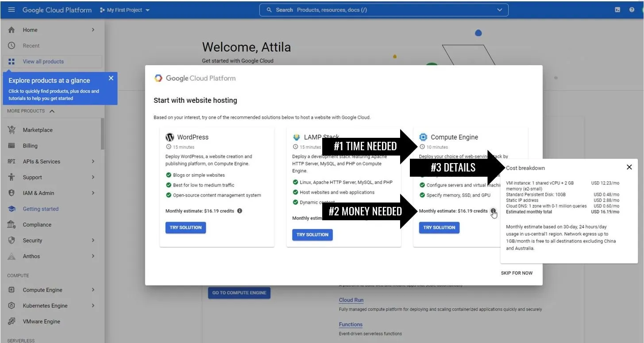Click TRY SOLUTION for WordPress
Image resolution: width=644 pixels, height=343 pixels.
[x=185, y=227]
